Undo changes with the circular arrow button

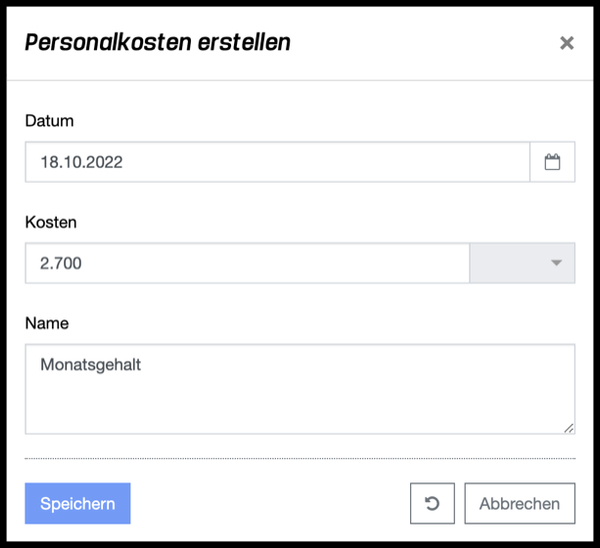[432, 503]
